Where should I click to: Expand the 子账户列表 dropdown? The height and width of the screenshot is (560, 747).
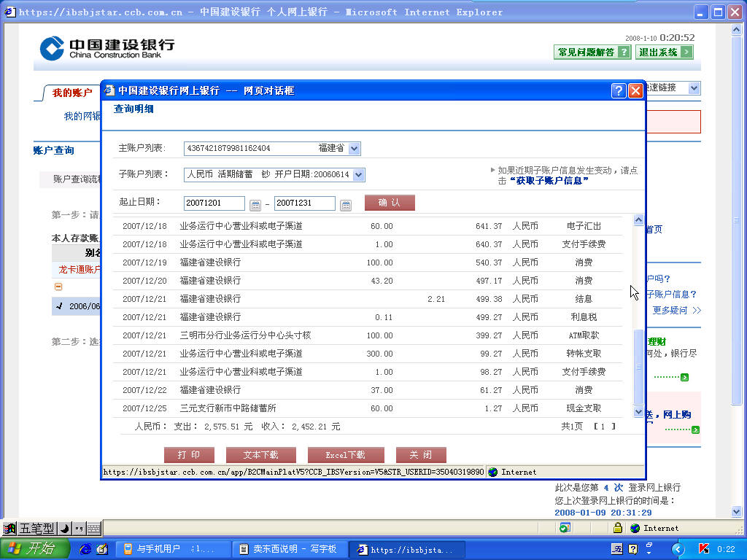point(359,175)
